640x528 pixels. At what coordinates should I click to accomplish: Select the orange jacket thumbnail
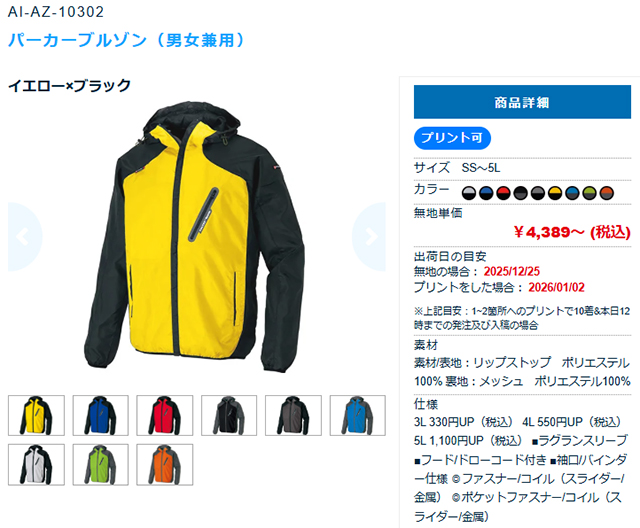164,465
